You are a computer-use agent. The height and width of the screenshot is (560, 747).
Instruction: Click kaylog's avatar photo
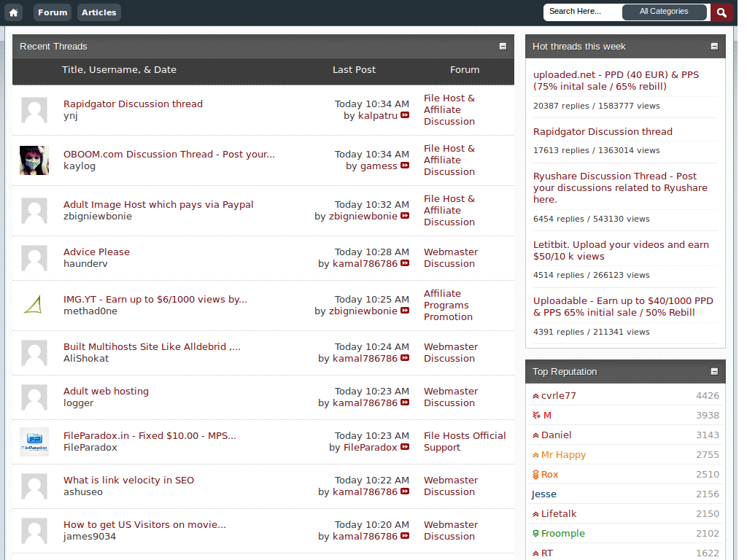click(x=34, y=160)
